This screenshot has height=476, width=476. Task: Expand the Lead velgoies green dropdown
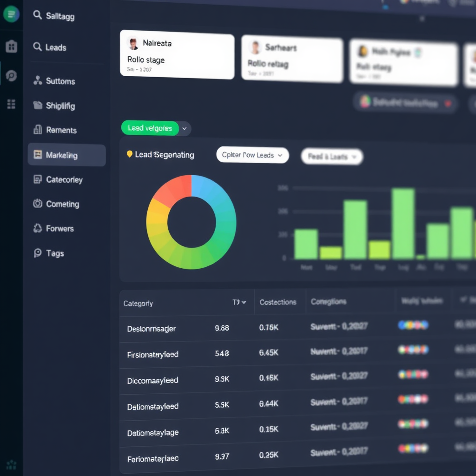(x=185, y=128)
